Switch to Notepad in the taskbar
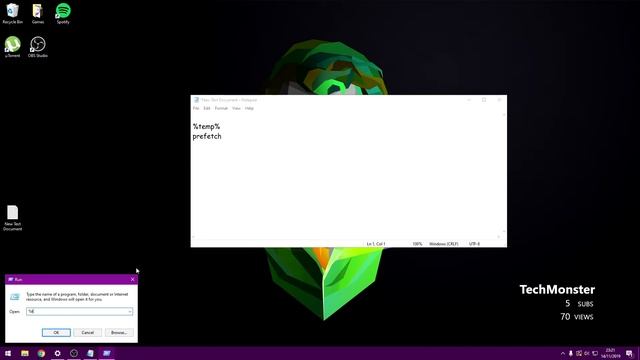The image size is (640, 360). (x=90, y=353)
